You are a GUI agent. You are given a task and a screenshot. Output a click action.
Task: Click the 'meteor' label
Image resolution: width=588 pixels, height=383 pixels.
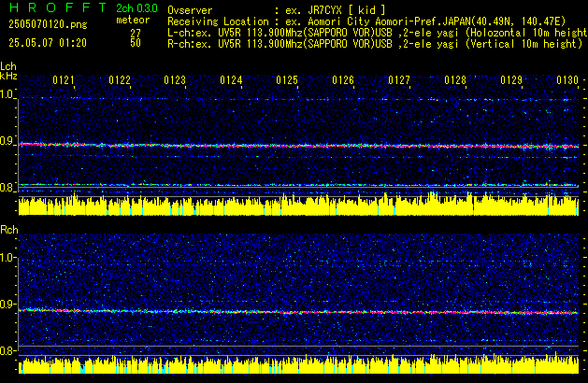coord(133,20)
